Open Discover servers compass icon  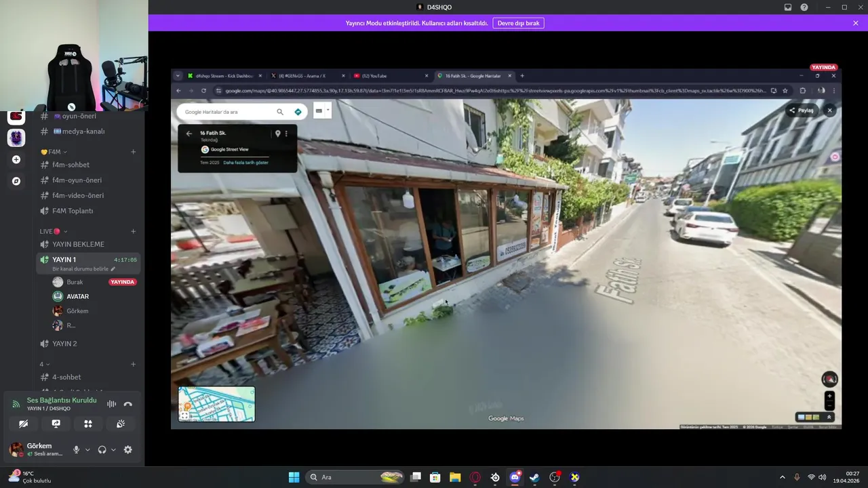[x=16, y=181]
